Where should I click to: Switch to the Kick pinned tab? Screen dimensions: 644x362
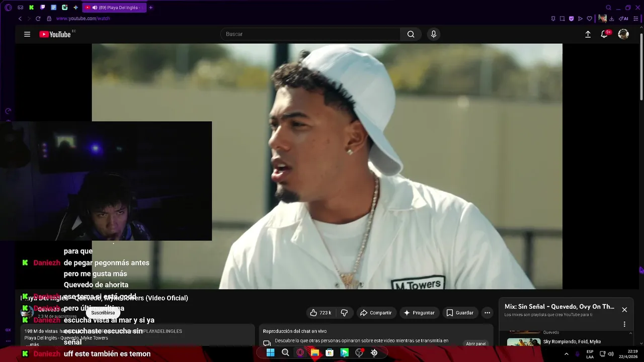coord(31,8)
